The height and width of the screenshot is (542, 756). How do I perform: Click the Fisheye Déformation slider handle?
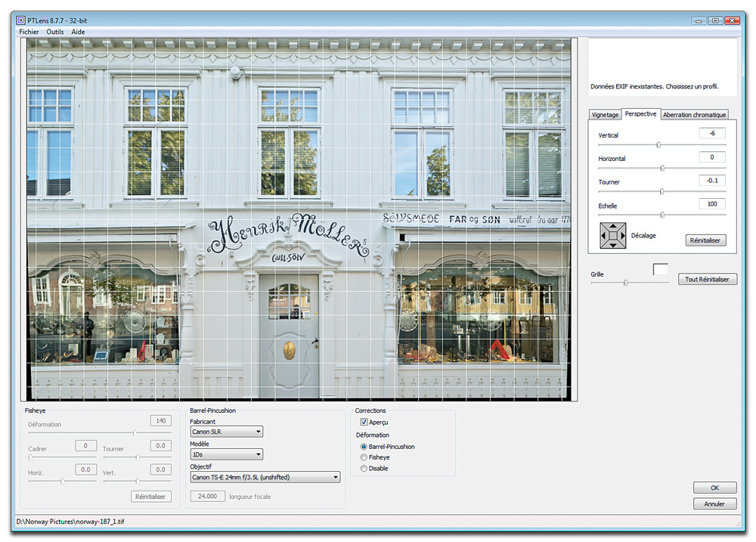[x=135, y=432]
